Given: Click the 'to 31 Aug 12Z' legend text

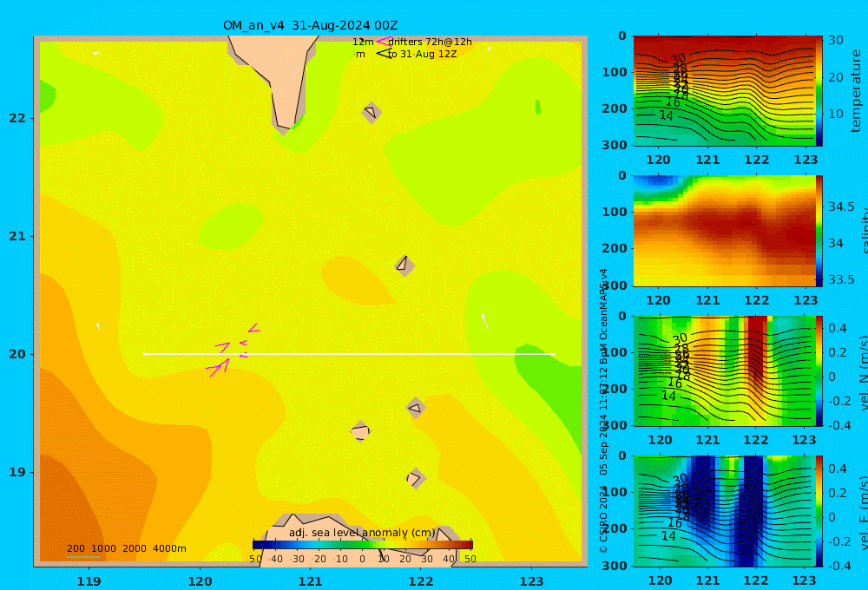Looking at the screenshot, I should click(x=423, y=54).
